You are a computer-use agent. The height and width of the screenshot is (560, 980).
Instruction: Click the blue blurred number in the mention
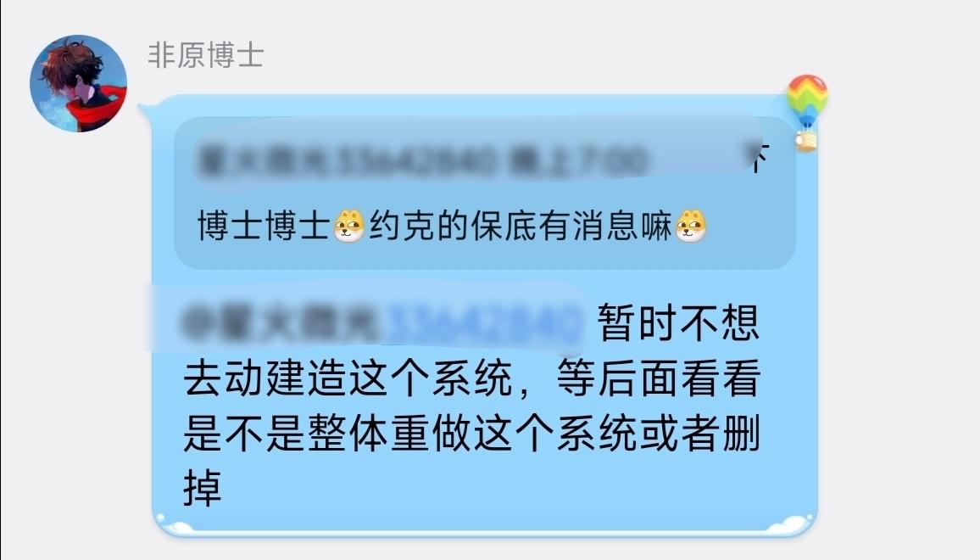[x=482, y=323]
